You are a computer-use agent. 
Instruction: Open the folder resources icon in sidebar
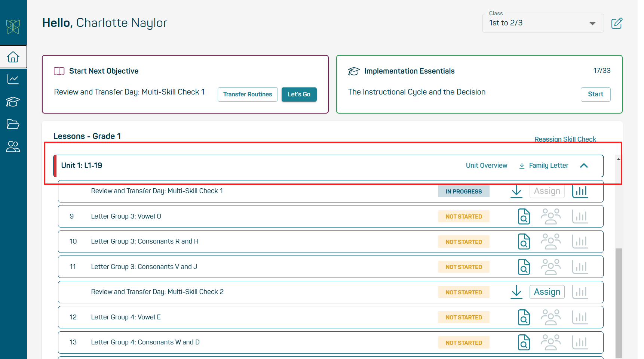(x=13, y=124)
